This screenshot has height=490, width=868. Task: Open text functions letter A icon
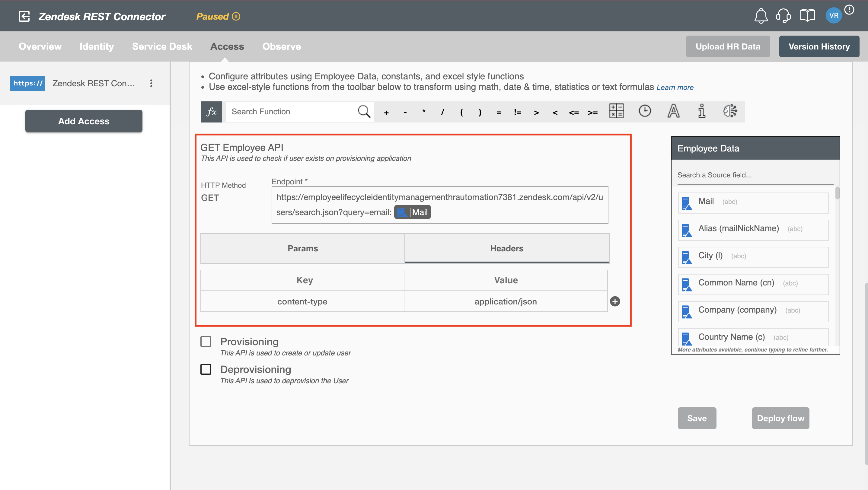673,111
